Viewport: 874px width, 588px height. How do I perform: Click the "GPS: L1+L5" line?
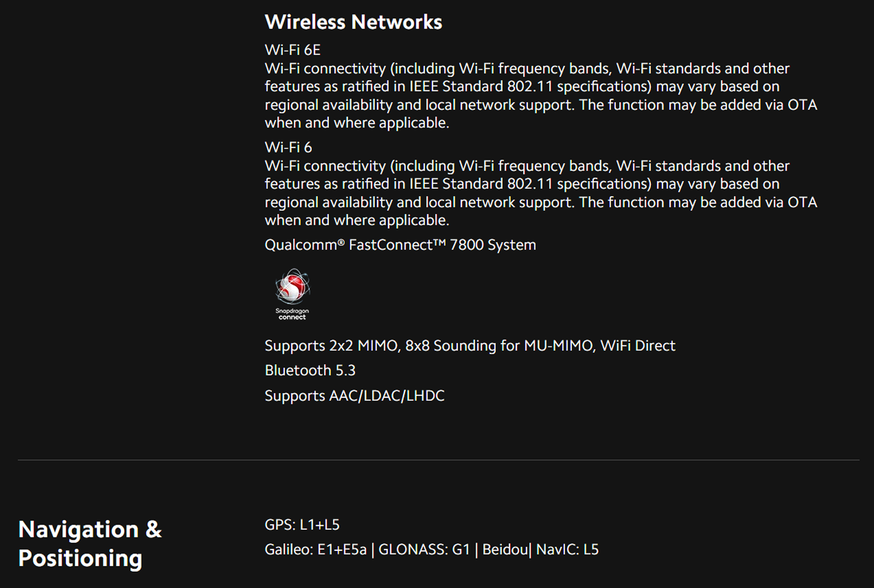[x=302, y=525]
